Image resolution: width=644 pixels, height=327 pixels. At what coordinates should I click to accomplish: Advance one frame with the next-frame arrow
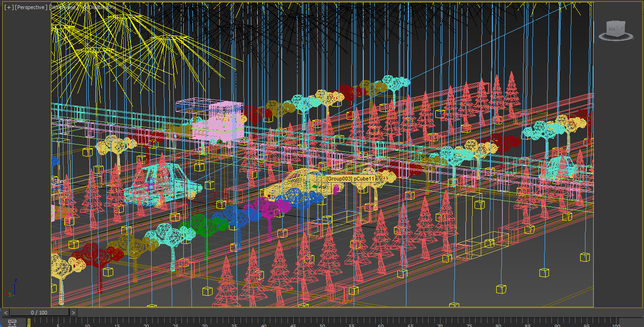click(73, 312)
